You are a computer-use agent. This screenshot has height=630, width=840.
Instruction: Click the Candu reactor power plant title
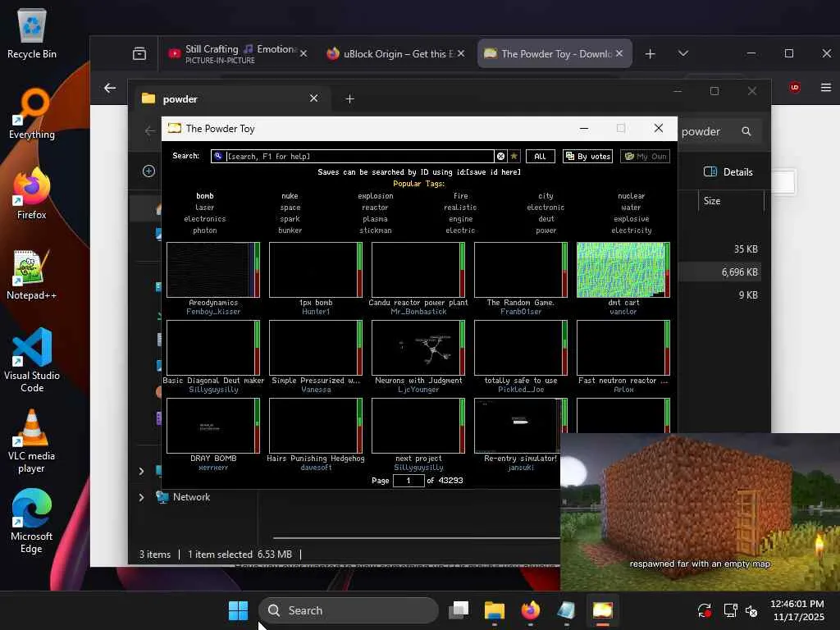(418, 303)
